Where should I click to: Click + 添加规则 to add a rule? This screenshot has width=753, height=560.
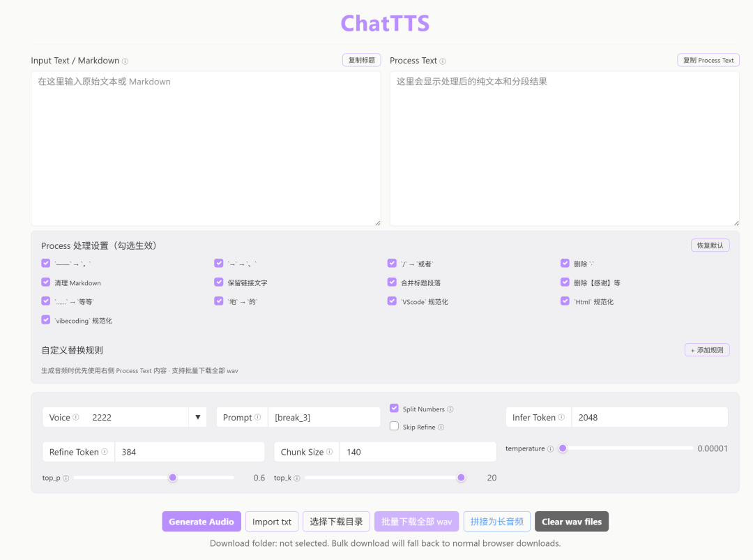[x=707, y=350]
